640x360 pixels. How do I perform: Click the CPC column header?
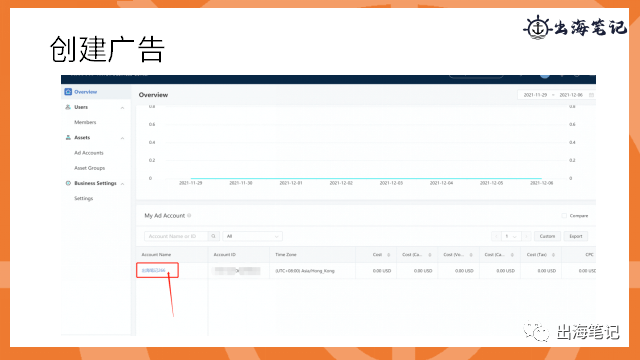pyautogui.click(x=589, y=255)
